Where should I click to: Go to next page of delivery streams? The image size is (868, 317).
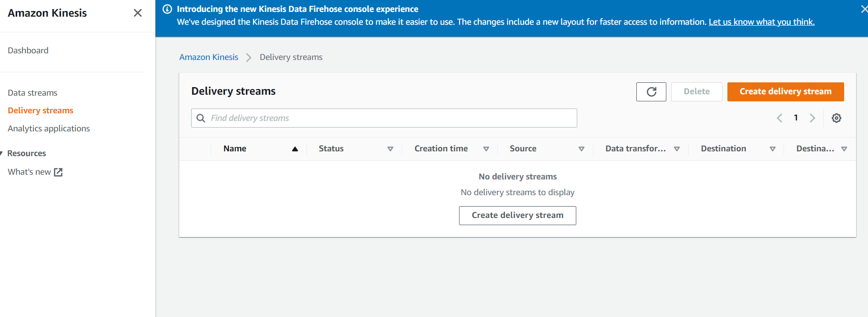[813, 118]
